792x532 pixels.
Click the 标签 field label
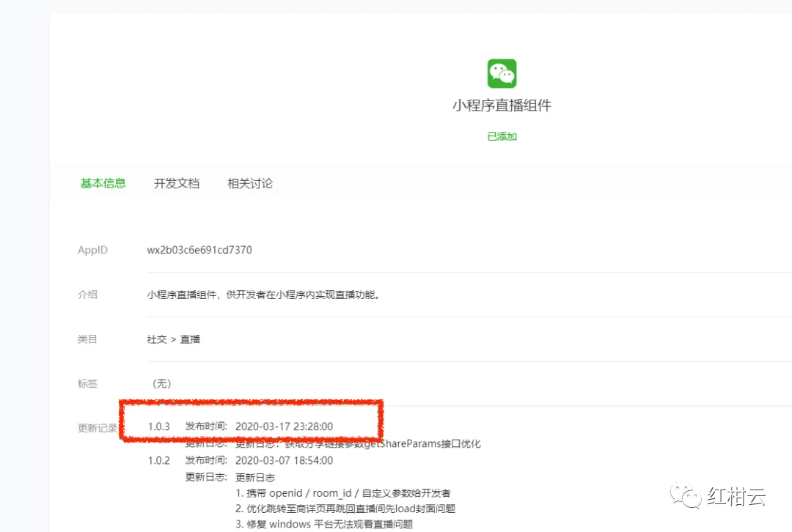coord(87,383)
